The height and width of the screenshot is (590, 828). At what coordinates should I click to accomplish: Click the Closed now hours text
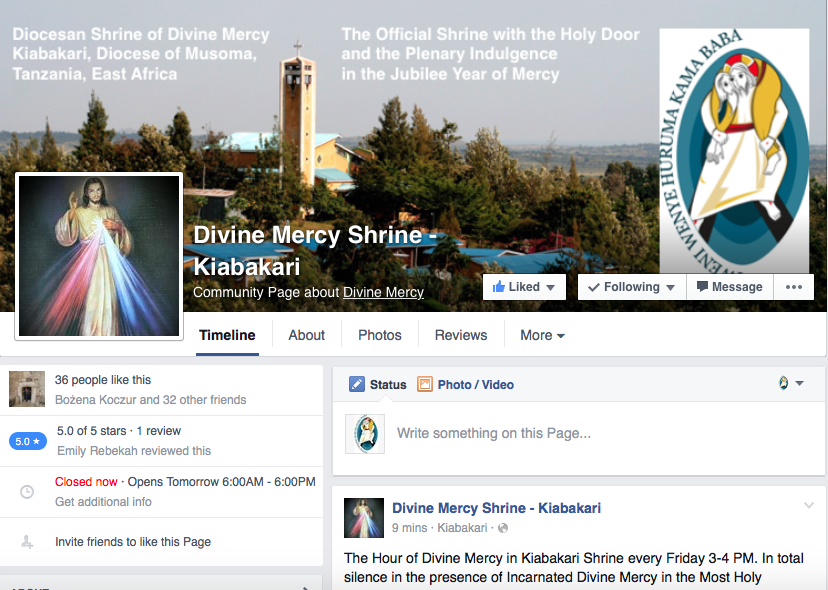click(86, 482)
